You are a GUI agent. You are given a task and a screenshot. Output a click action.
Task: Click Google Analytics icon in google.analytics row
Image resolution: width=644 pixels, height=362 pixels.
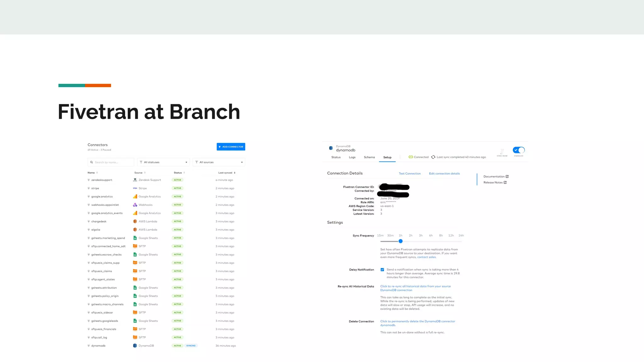[135, 196]
